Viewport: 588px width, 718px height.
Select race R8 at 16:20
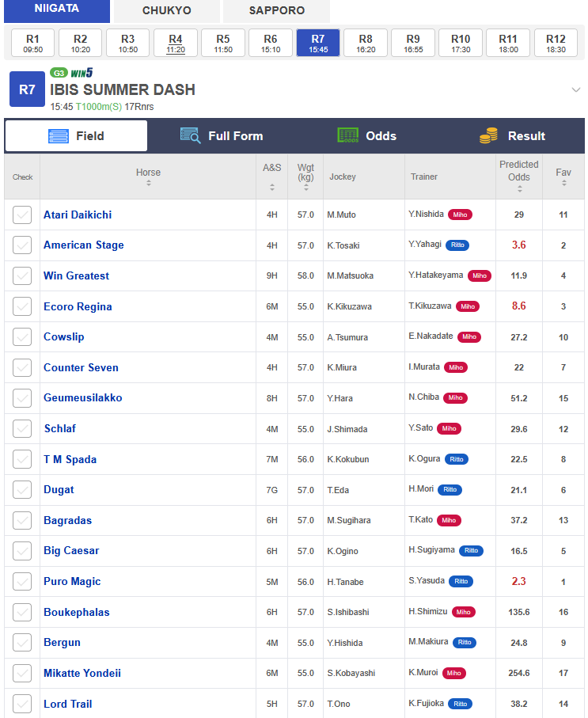pos(366,43)
